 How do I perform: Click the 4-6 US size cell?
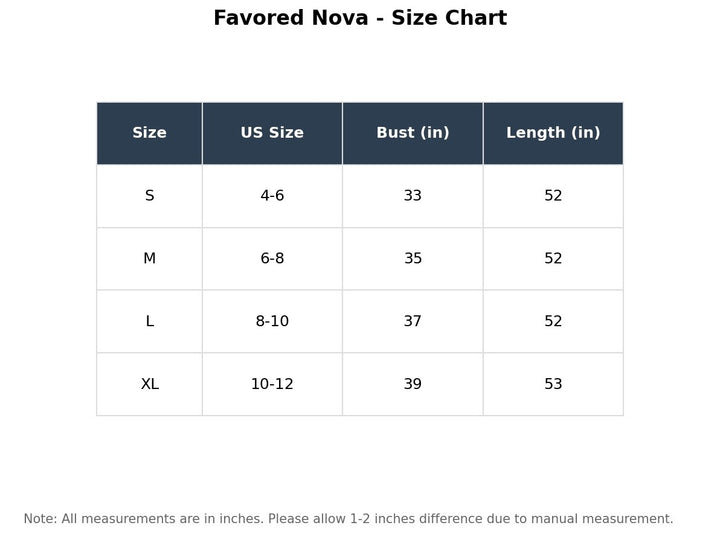(272, 196)
